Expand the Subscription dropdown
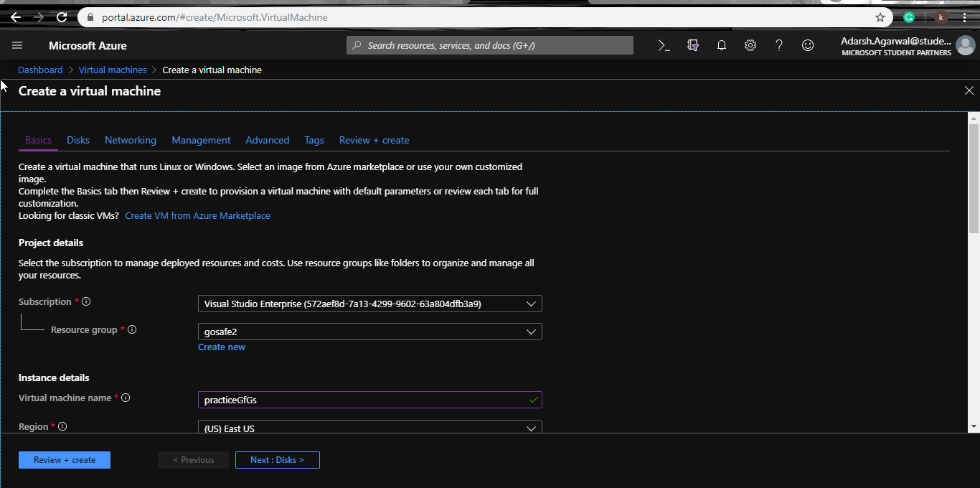Image resolution: width=980 pixels, height=488 pixels. 369,304
